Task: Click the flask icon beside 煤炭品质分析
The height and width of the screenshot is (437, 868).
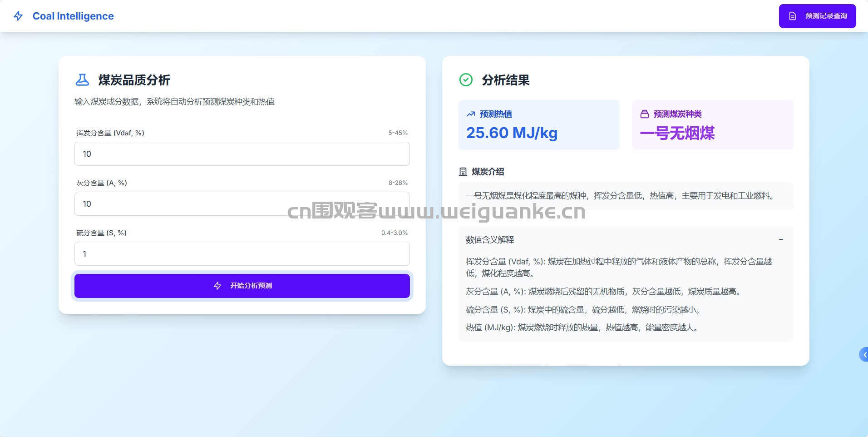Action: [x=82, y=80]
